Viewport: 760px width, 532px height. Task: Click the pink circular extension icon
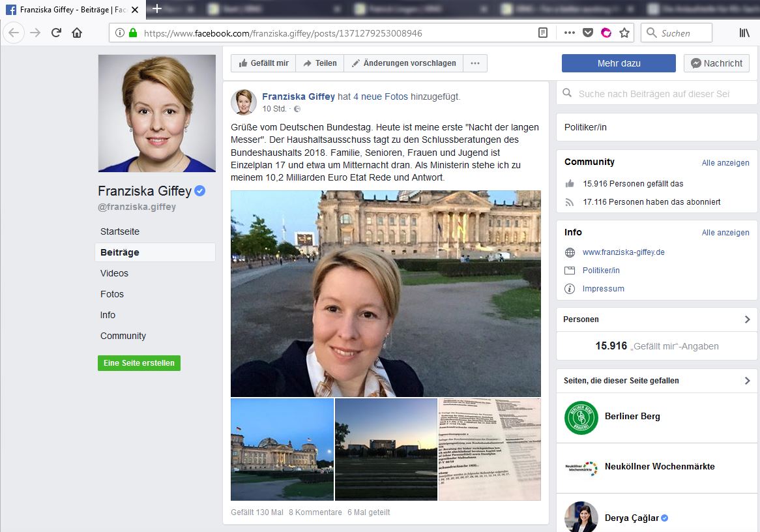[x=606, y=33]
